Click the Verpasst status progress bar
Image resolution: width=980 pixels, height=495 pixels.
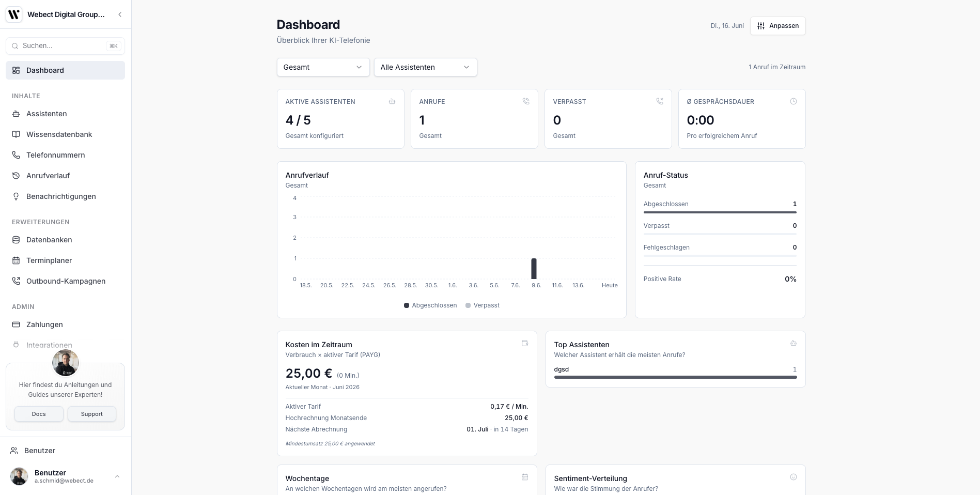coord(720,234)
